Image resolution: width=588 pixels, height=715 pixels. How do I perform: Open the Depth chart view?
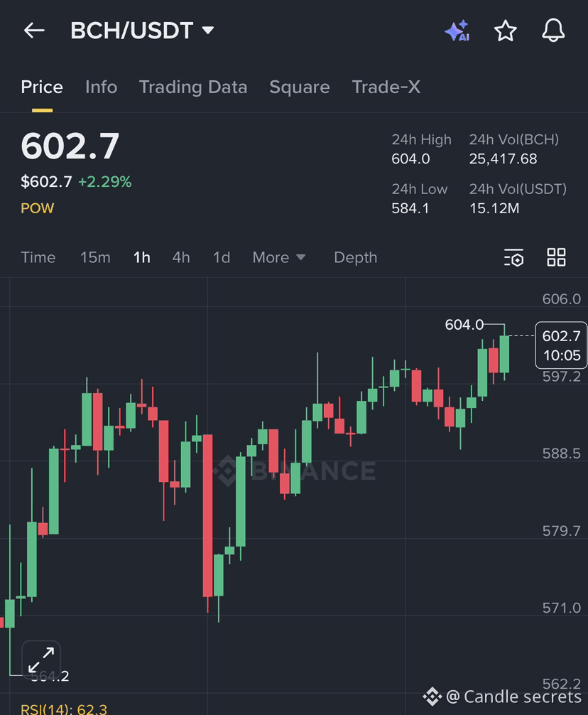[x=356, y=257]
